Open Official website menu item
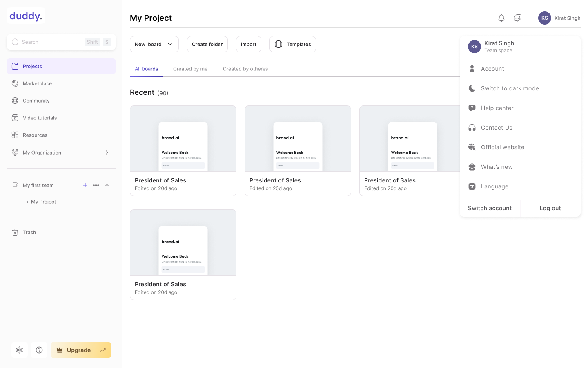This screenshot has width=588, height=368. click(520, 147)
